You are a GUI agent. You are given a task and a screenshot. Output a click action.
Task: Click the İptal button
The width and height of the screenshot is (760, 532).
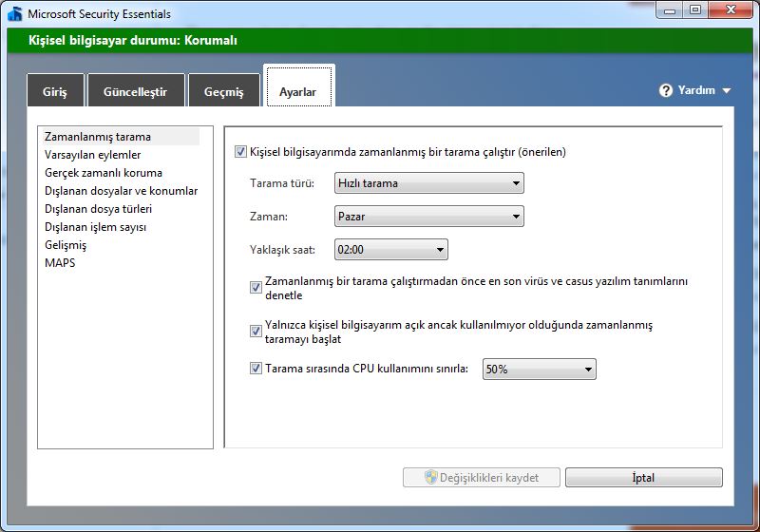pos(643,478)
